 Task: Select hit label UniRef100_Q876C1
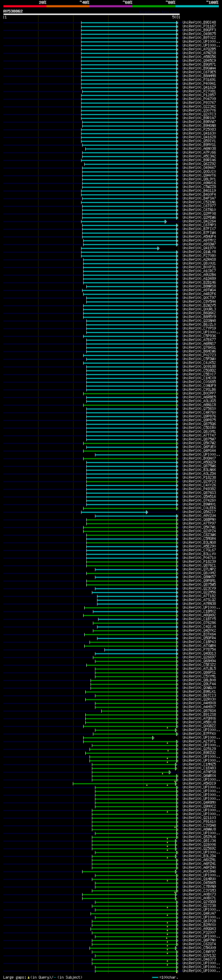tap(199, 565)
